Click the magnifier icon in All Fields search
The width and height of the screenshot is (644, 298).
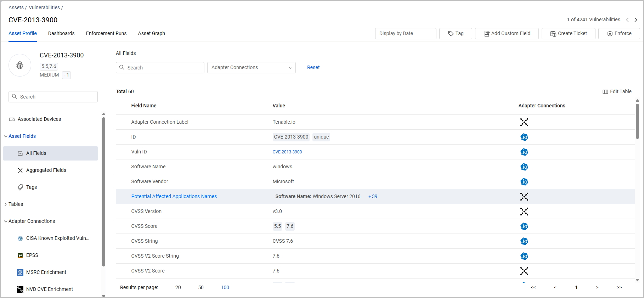(x=122, y=67)
